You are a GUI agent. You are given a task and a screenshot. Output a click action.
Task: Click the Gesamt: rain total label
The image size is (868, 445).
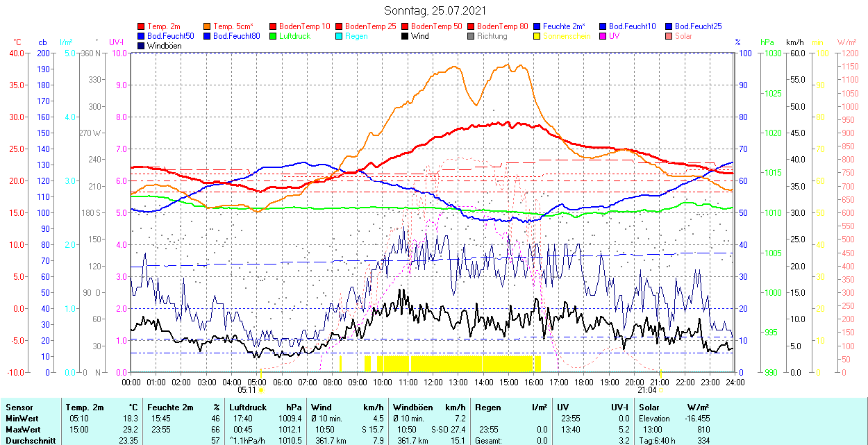tap(489, 440)
